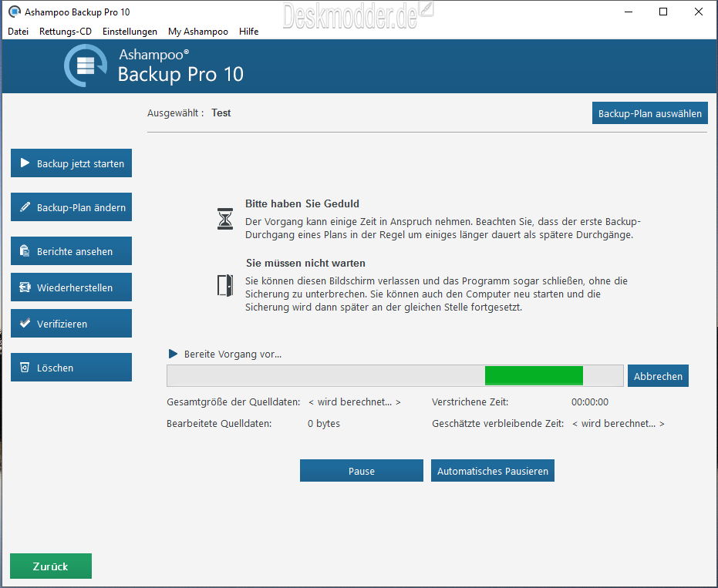Click the green backup progress bar
Image resolution: width=718 pixels, height=588 pixels.
[395, 375]
